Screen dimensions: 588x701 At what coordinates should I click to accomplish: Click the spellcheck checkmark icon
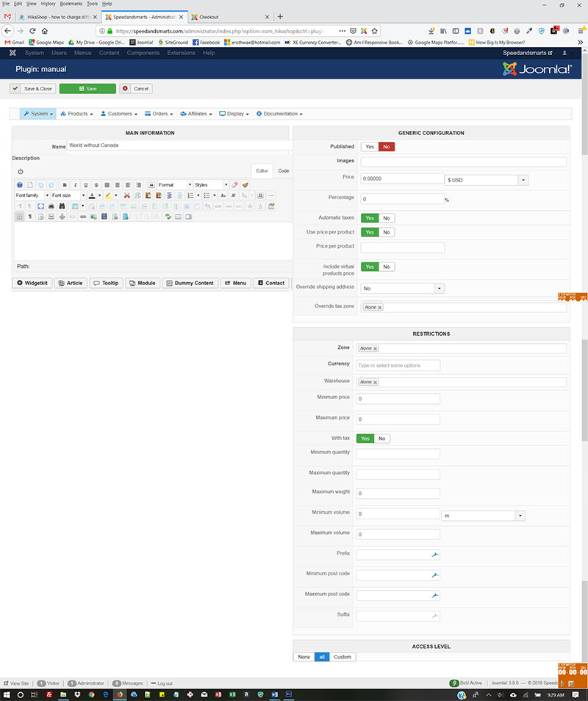pos(168,217)
